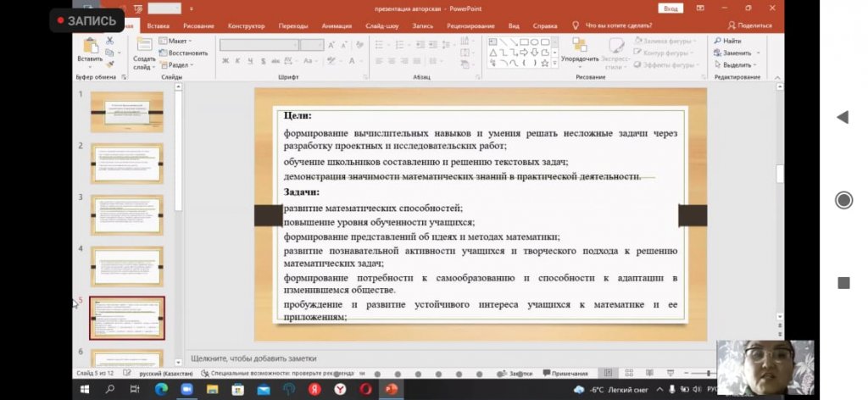The width and height of the screenshot is (868, 400).
Task: Toggle strikethrough abc formatting
Action: point(276,61)
